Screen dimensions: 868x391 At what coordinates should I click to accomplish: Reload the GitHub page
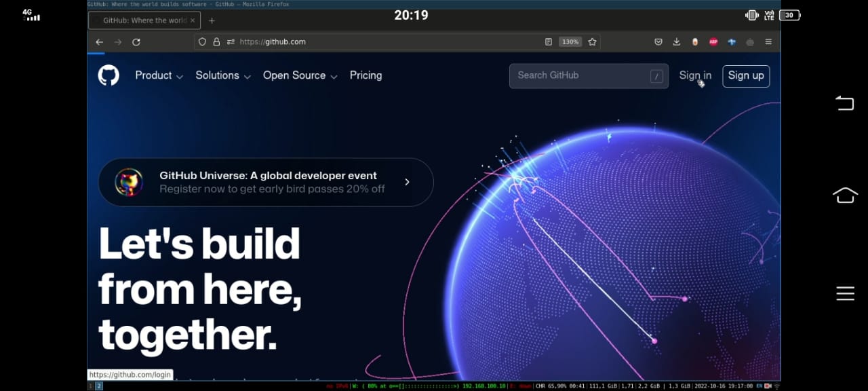136,42
